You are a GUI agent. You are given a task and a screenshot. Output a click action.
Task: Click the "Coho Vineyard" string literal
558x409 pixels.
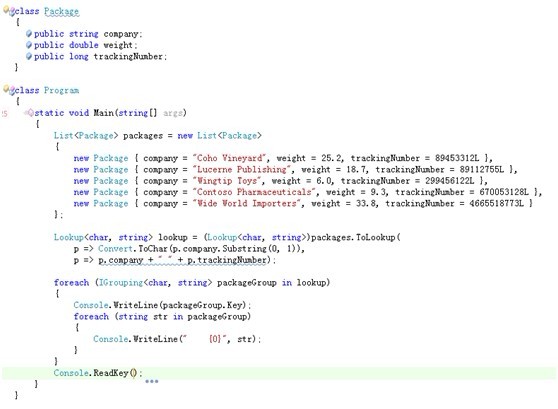coord(230,158)
